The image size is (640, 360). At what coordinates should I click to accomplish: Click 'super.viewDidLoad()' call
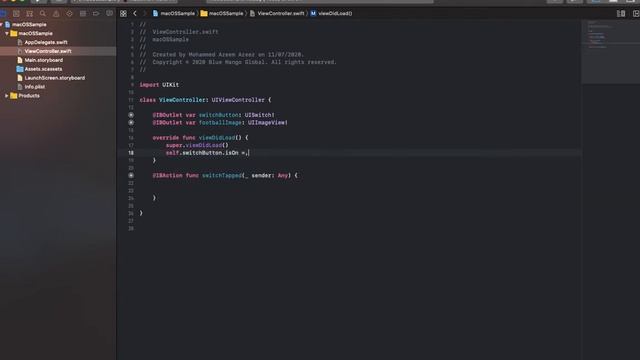(197, 145)
